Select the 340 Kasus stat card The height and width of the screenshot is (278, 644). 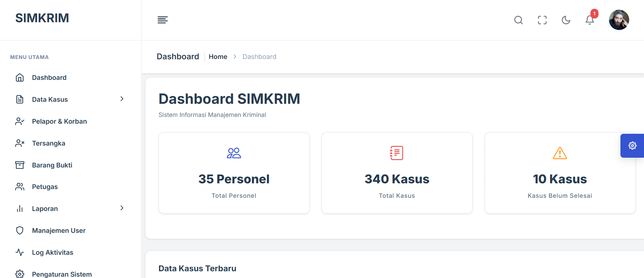tap(397, 173)
